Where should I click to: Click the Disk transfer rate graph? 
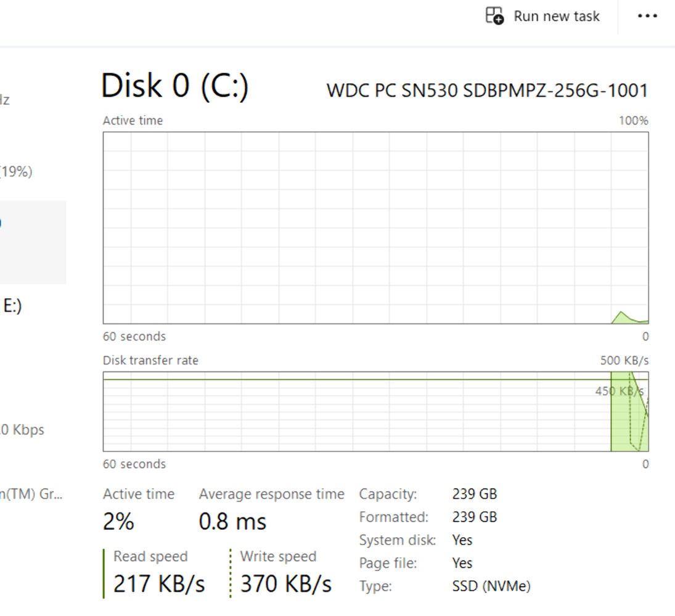coord(375,411)
